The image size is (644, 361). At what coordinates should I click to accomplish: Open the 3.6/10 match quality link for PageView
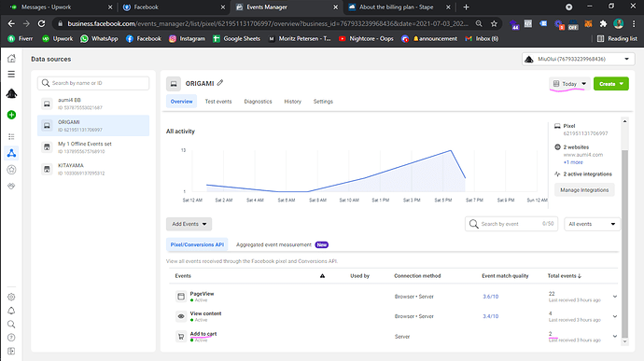tap(490, 297)
